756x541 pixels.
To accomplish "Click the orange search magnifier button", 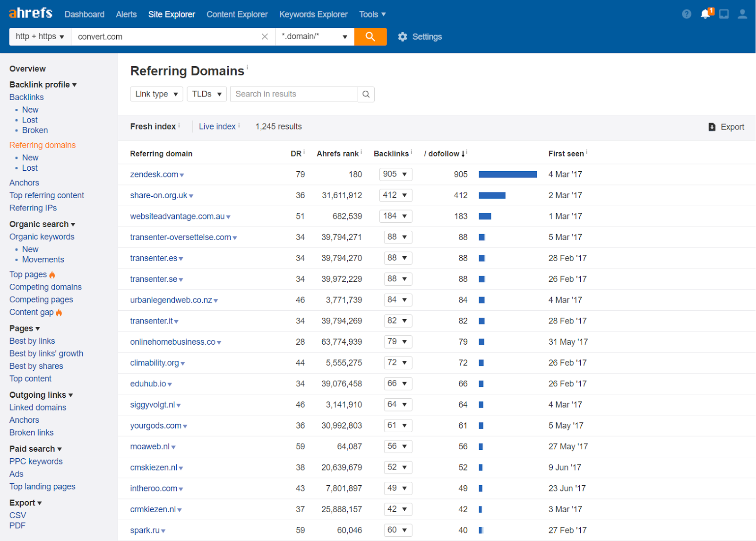I will [370, 37].
